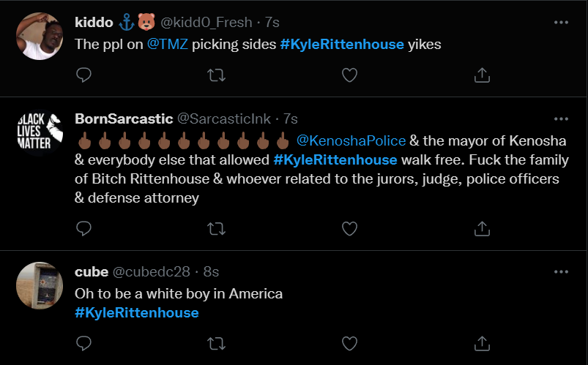
Task: Like kiddo's tweet about TMZ
Action: click(350, 75)
